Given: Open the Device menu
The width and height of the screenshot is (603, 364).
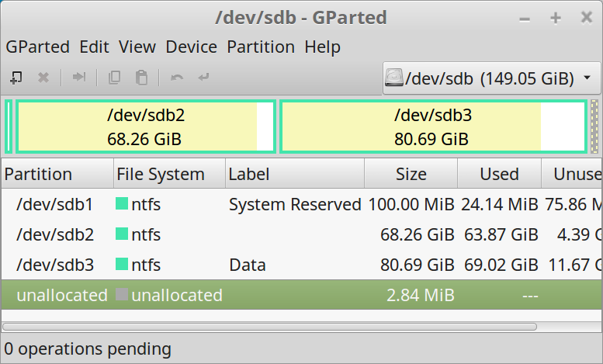Looking at the screenshot, I should [x=191, y=47].
